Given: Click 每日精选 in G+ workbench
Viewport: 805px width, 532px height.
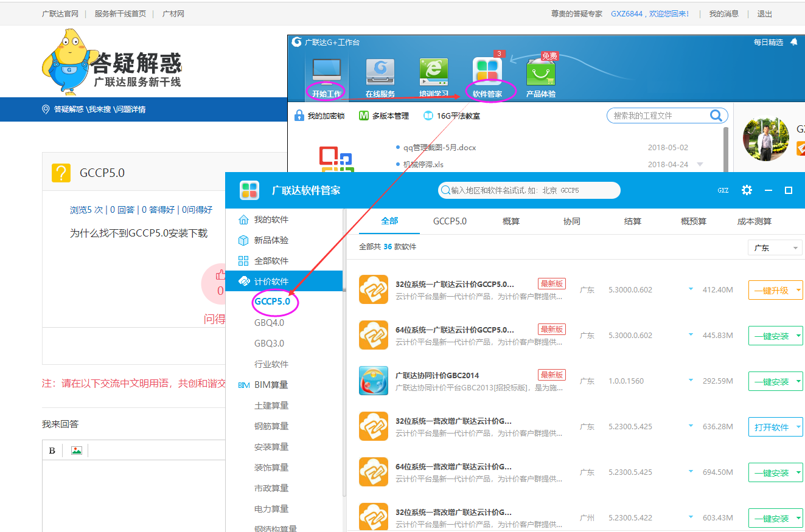Looking at the screenshot, I should (768, 42).
